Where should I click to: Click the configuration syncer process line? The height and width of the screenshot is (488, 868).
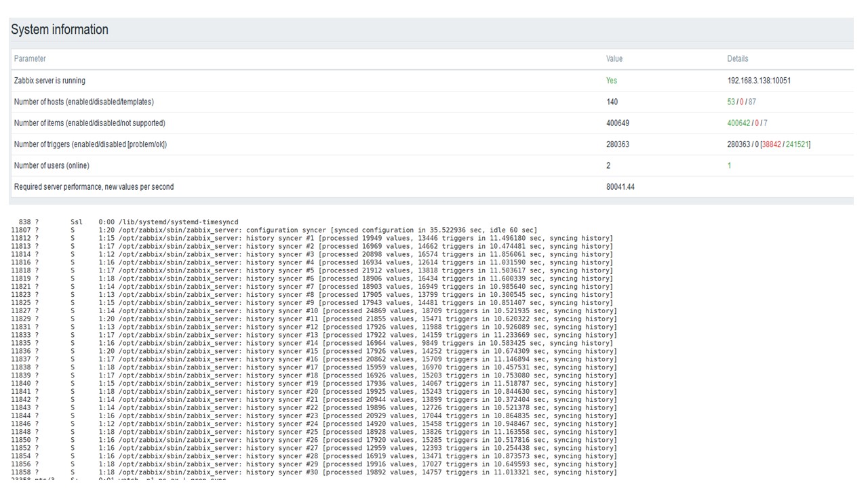(x=274, y=230)
